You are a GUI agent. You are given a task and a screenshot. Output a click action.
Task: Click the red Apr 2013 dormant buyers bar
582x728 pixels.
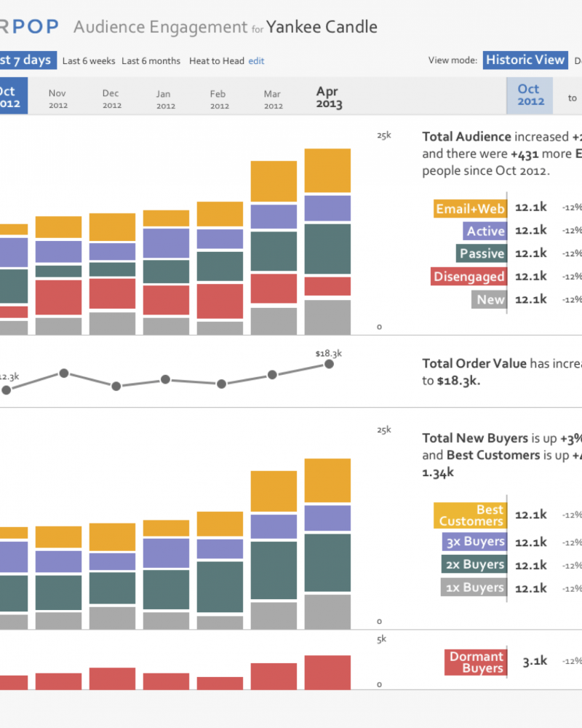tap(327, 672)
